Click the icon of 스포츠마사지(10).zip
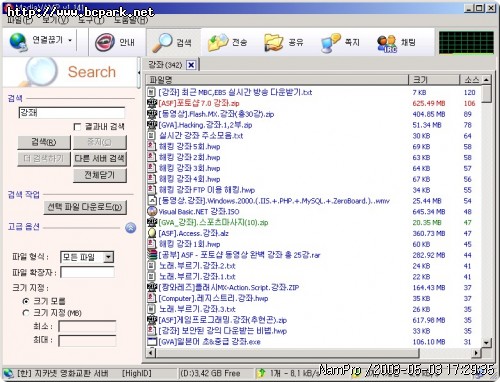Image resolution: width=500 pixels, height=382 pixels. (x=152, y=222)
